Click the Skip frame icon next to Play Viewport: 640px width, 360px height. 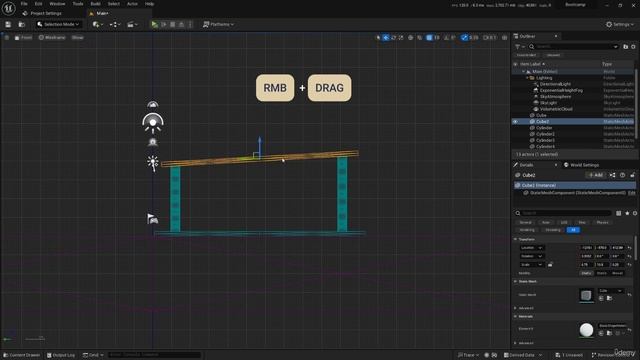click(164, 24)
